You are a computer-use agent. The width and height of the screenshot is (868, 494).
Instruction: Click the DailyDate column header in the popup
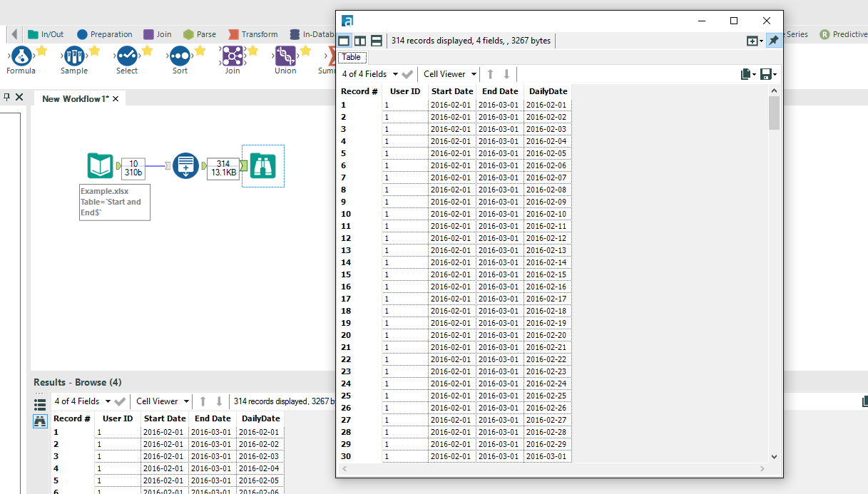(x=548, y=91)
